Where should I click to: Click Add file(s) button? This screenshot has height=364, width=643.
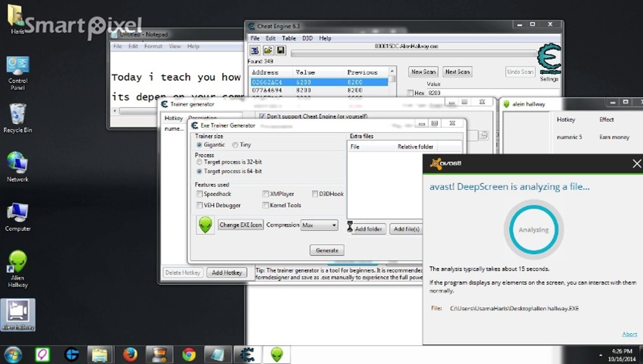click(406, 229)
